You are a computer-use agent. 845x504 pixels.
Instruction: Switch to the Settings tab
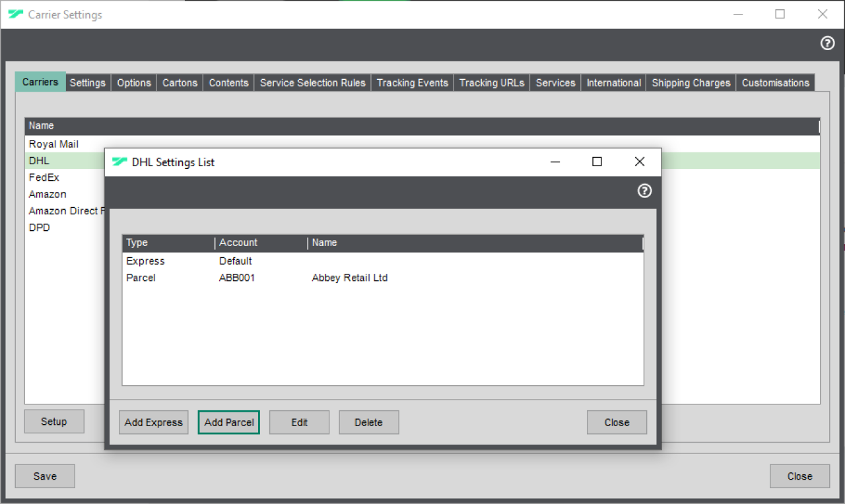click(88, 83)
